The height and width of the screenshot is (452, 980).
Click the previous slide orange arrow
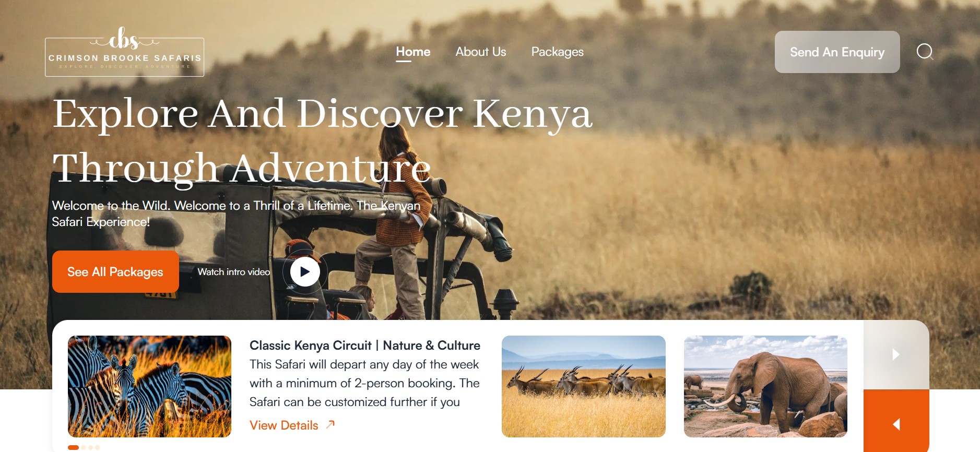[896, 424]
